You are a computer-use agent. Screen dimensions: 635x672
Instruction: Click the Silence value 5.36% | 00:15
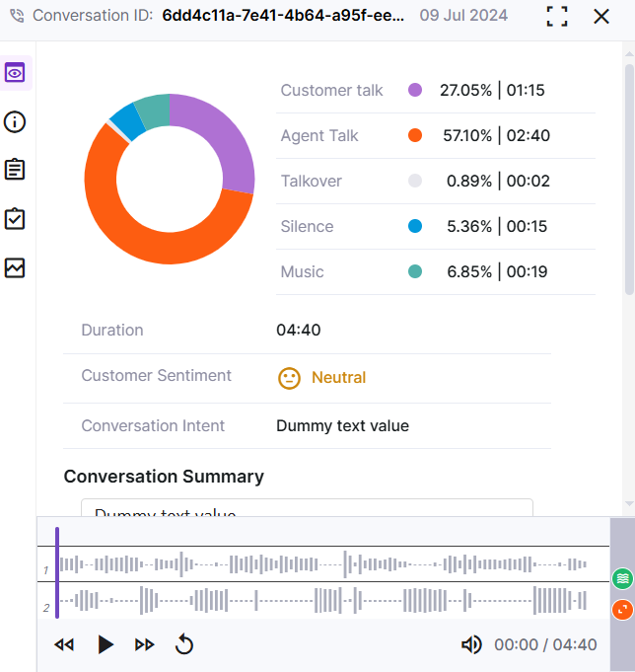click(x=497, y=226)
